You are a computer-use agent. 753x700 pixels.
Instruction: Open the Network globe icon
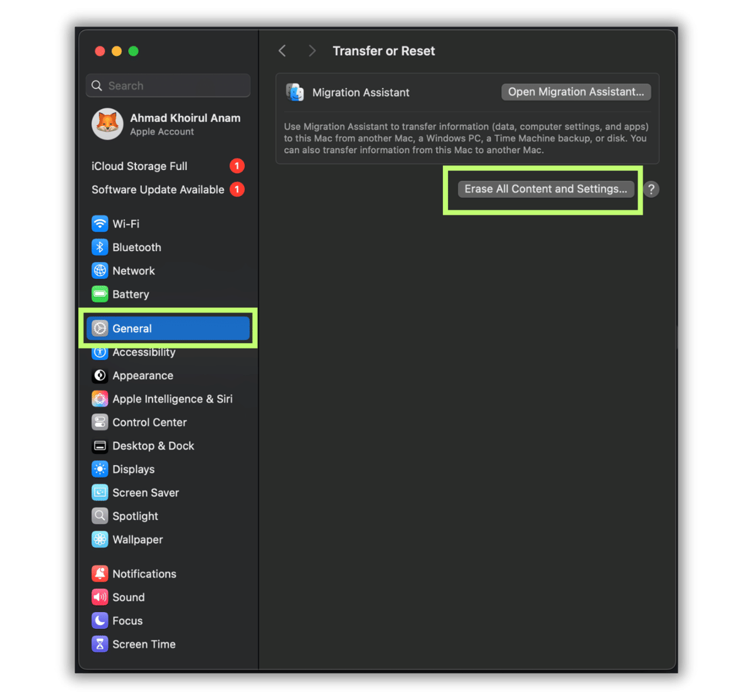pos(100,271)
